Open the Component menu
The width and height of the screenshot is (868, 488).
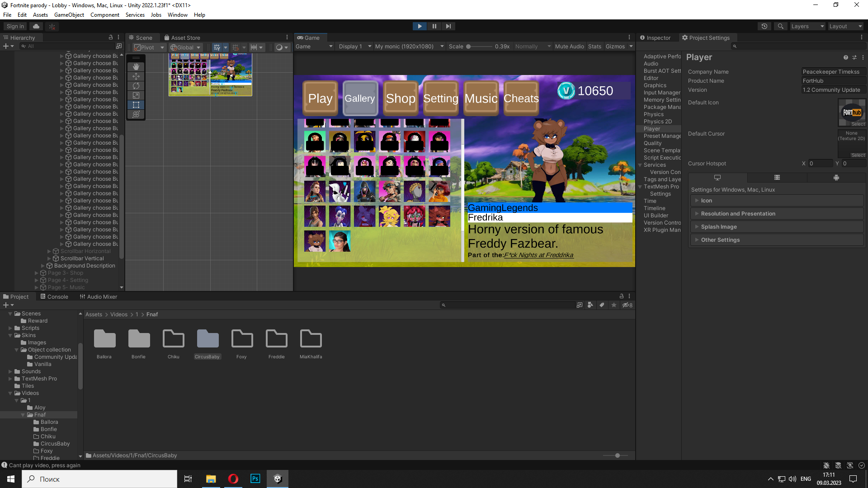coord(105,15)
